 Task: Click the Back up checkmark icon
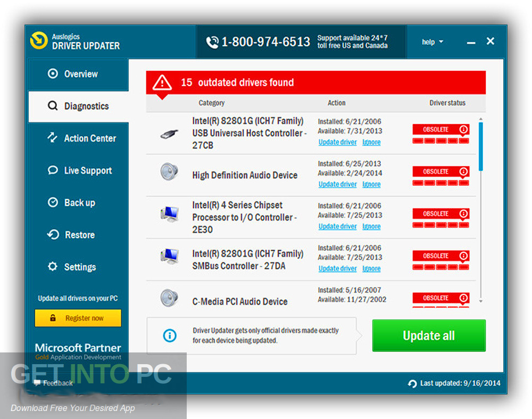pyautogui.click(x=53, y=202)
